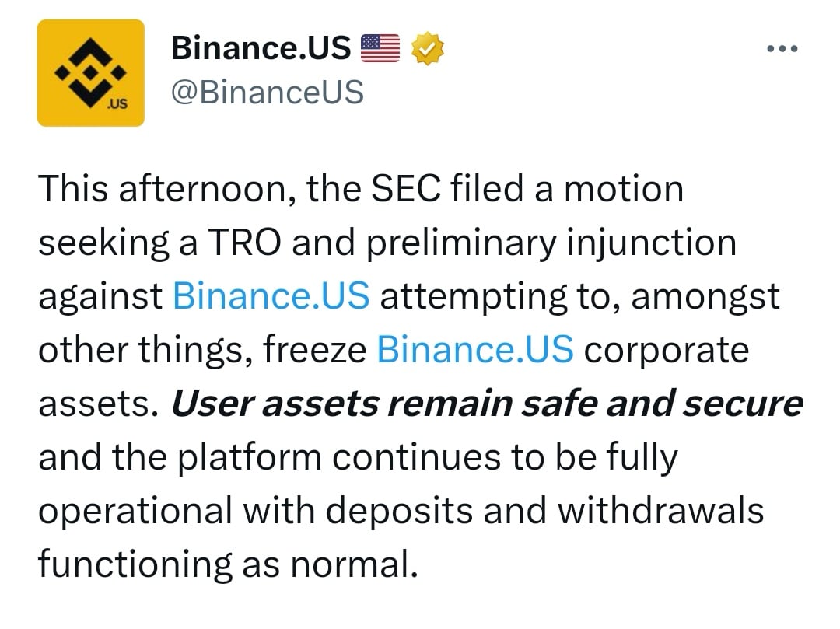Click the word TRO in the first sentence
Image resolution: width=840 pixels, height=629 pixels.
pyautogui.click(x=246, y=242)
